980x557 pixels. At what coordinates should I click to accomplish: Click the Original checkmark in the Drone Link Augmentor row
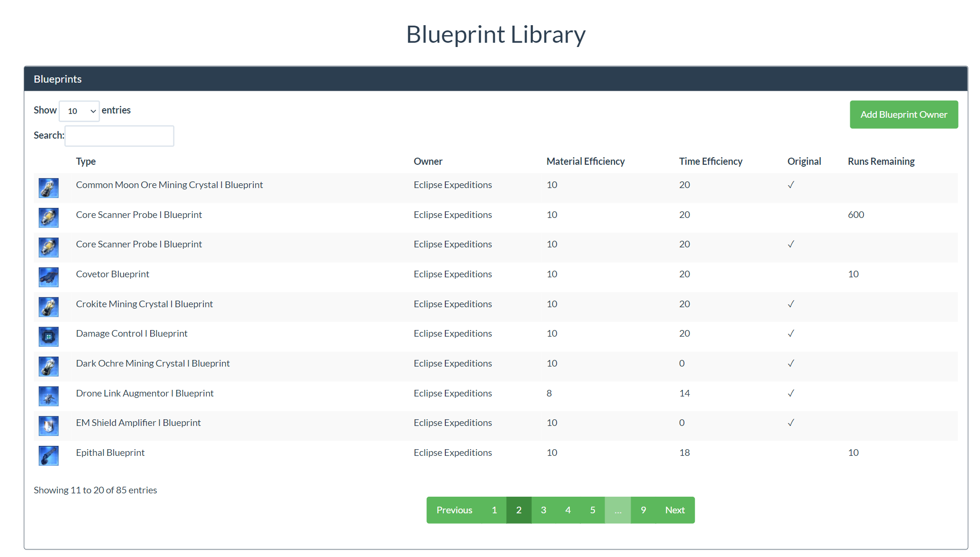click(x=791, y=393)
